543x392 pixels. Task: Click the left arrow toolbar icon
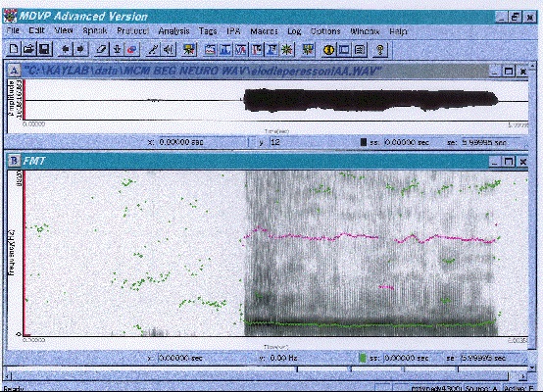[66, 49]
